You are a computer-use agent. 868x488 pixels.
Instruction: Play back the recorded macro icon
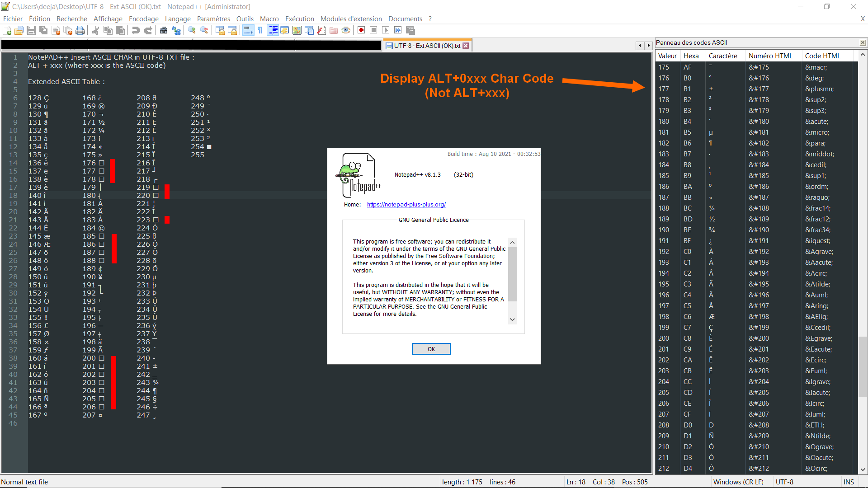(386, 30)
